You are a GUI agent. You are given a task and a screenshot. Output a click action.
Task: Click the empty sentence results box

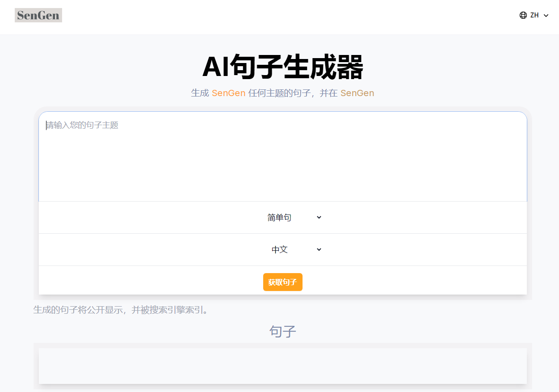coord(283,366)
